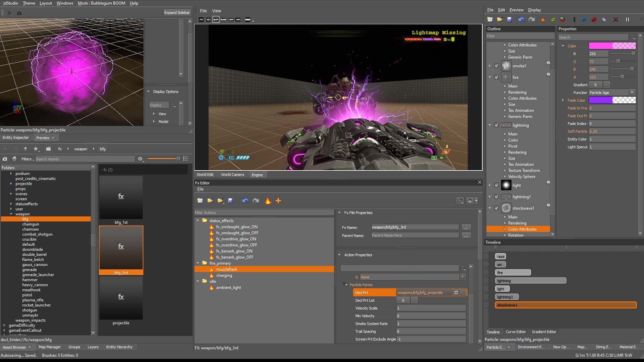This screenshot has height=362, width=644.
Task: Disable the fire emitter checkbox
Action: 497,77
